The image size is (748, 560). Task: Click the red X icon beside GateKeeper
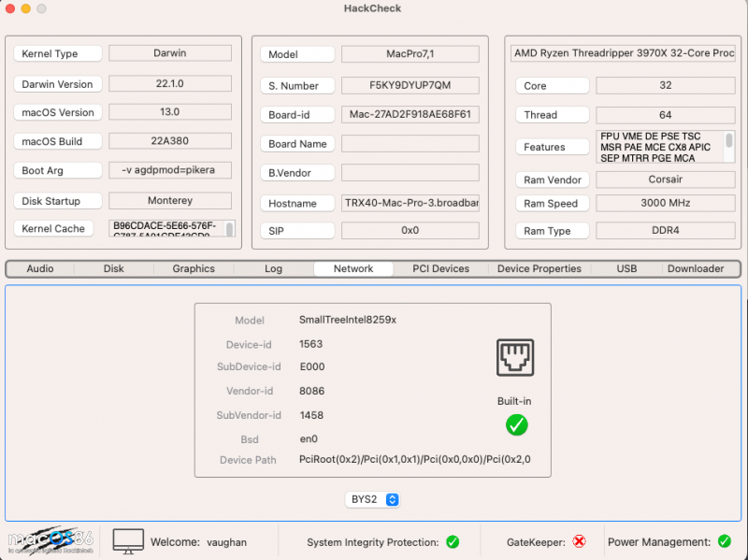(x=580, y=541)
